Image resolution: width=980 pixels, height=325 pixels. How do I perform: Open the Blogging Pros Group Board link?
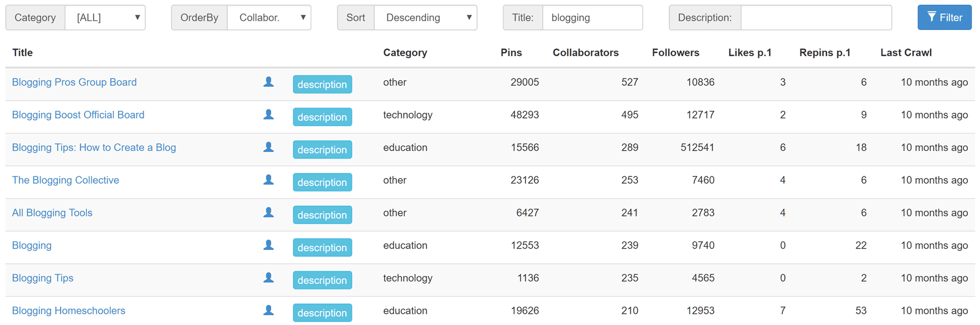click(74, 82)
